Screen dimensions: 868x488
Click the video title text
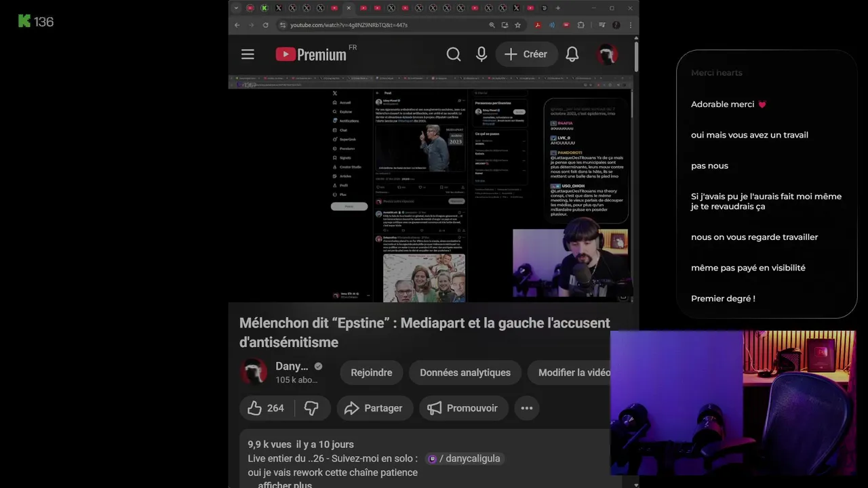click(425, 332)
